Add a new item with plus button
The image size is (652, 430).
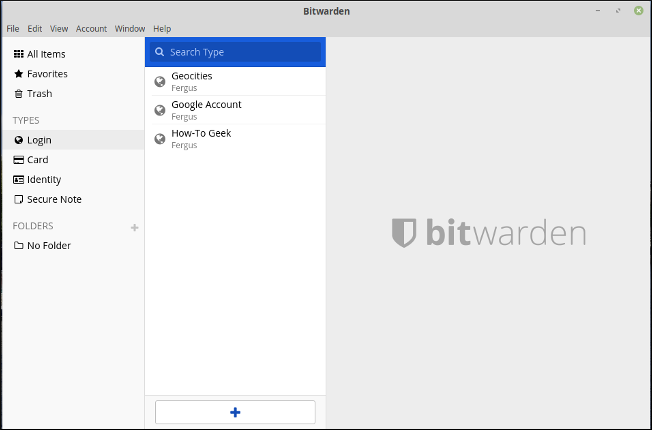point(235,412)
